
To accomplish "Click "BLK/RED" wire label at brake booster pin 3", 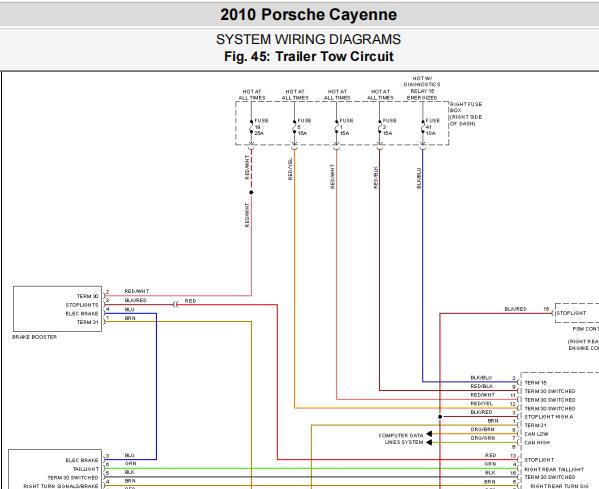I will point(136,300).
